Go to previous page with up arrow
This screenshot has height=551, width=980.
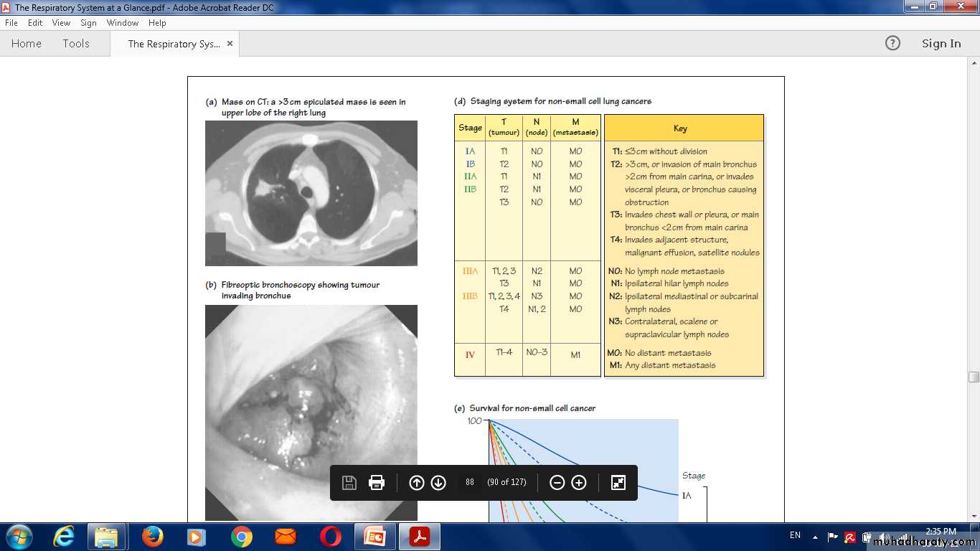[x=416, y=483]
